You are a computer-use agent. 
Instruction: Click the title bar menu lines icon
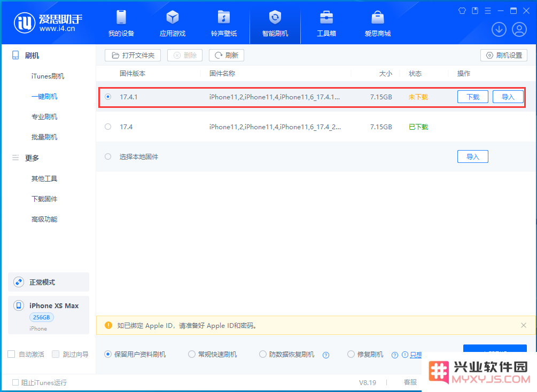488,11
